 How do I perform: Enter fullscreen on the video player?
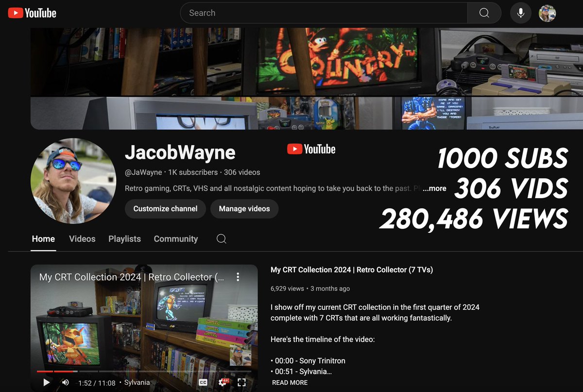coord(241,383)
